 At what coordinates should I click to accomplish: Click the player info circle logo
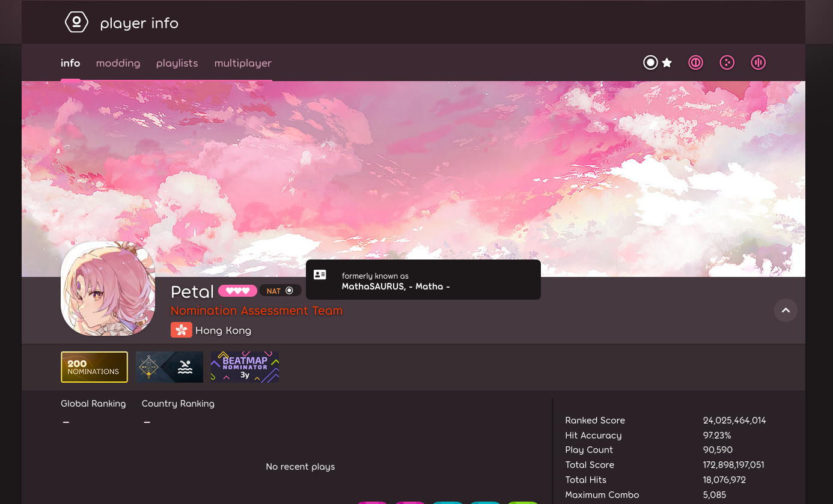click(x=76, y=22)
